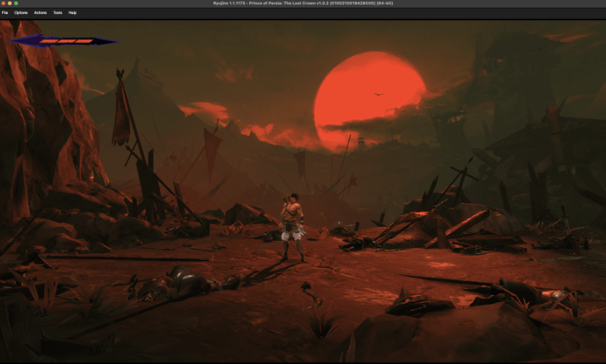
Task: Open the File menu
Action: (x=5, y=13)
